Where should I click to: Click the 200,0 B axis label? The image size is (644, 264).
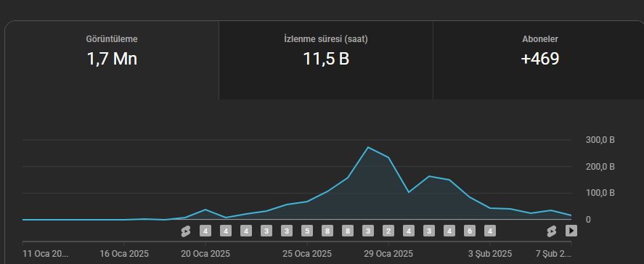(600, 167)
